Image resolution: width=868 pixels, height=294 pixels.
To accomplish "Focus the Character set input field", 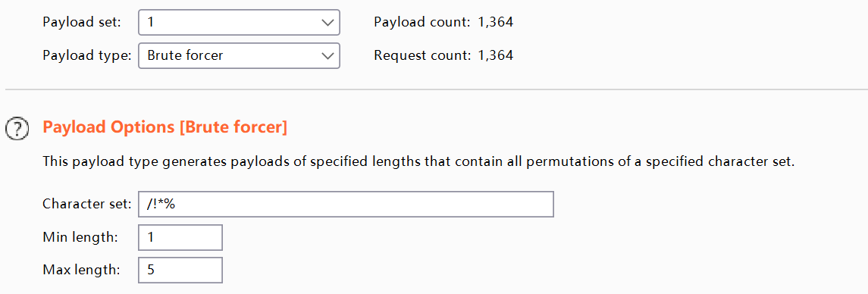I will 346,205.
